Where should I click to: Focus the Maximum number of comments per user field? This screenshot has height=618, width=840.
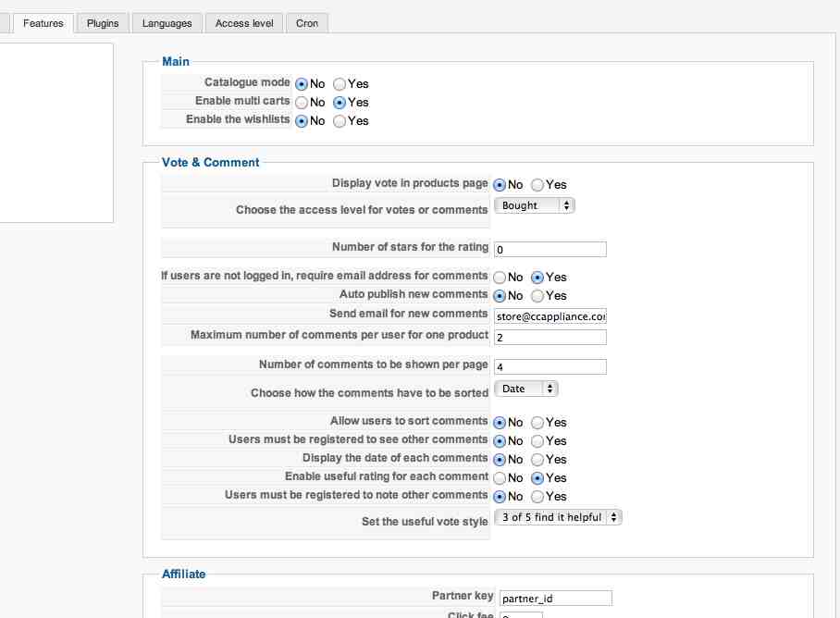pos(550,337)
